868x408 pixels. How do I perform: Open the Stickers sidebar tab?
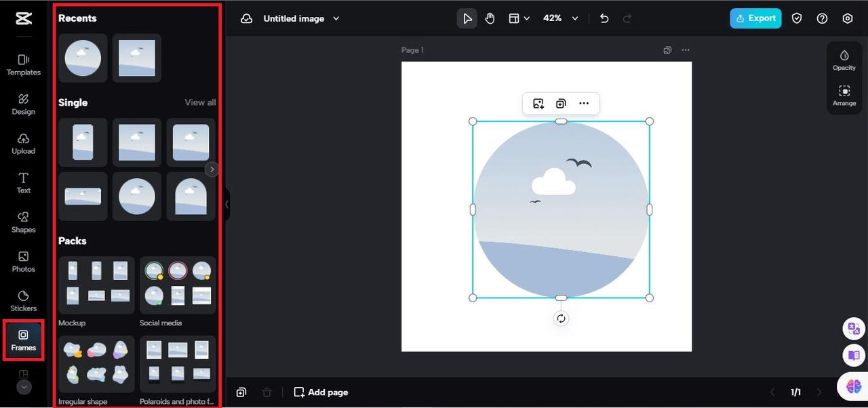coord(24,301)
